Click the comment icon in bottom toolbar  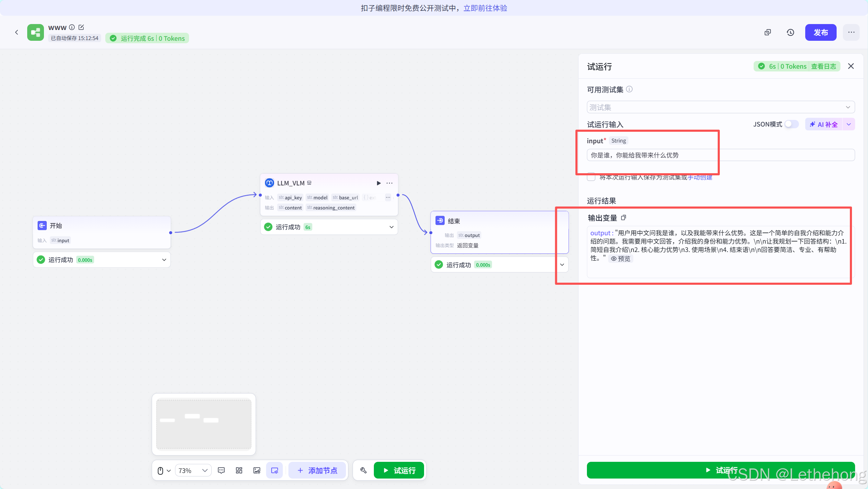coord(221,471)
